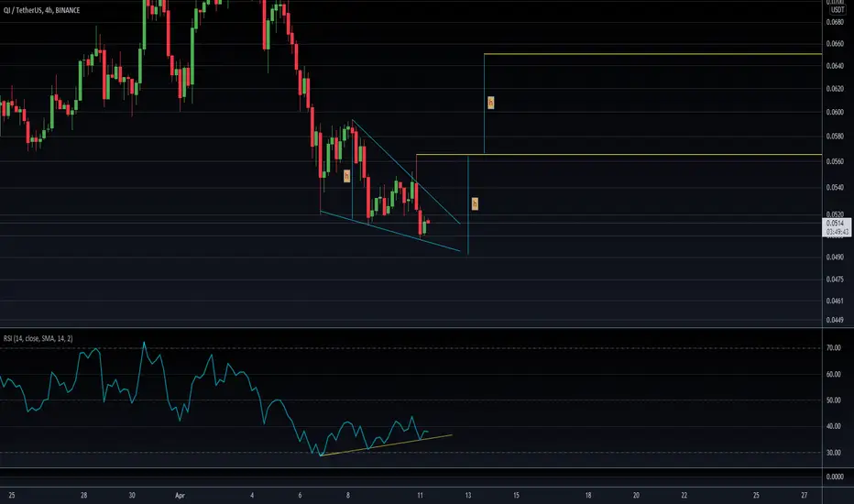Click the '28' date on the time axis
The image size is (854, 504).
click(84, 495)
